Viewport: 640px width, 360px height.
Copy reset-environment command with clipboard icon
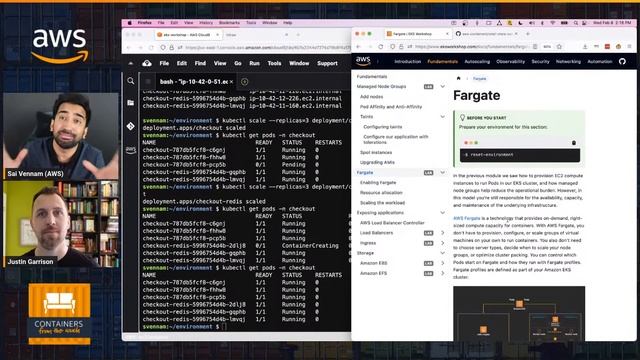pyautogui.click(x=573, y=143)
